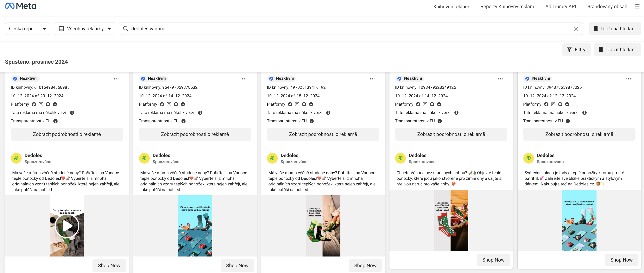644x273 pixels.
Task: Click the Meta logo
Action: click(21, 6)
